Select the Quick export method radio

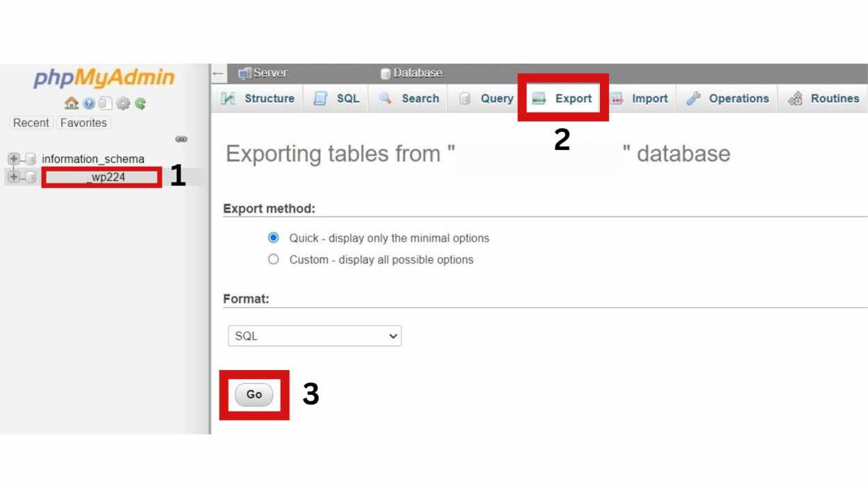coord(274,237)
